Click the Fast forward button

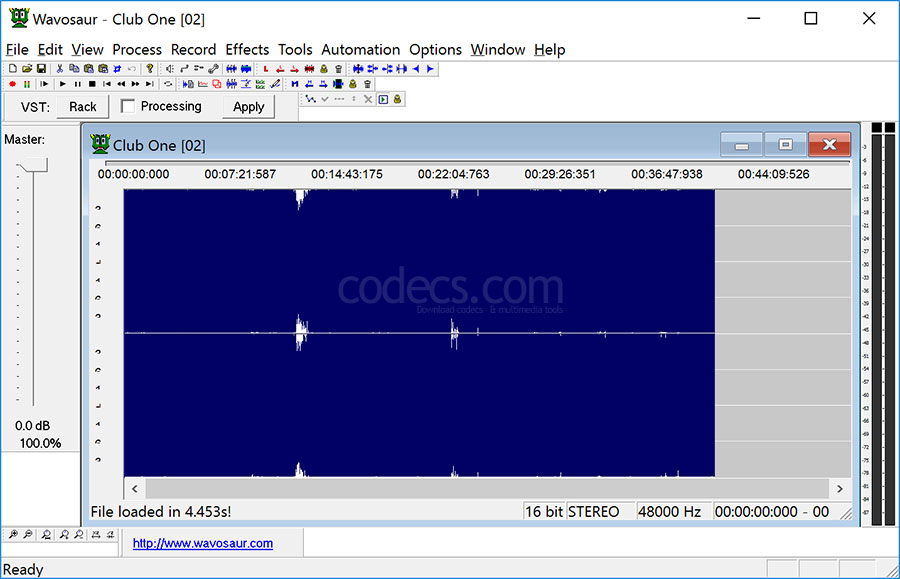135,84
